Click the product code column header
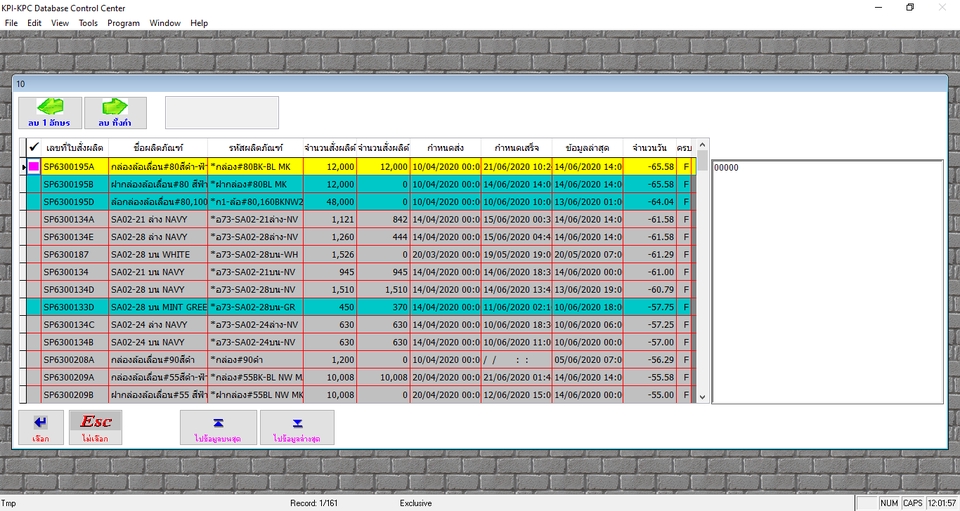The image size is (960, 511). coord(255,147)
